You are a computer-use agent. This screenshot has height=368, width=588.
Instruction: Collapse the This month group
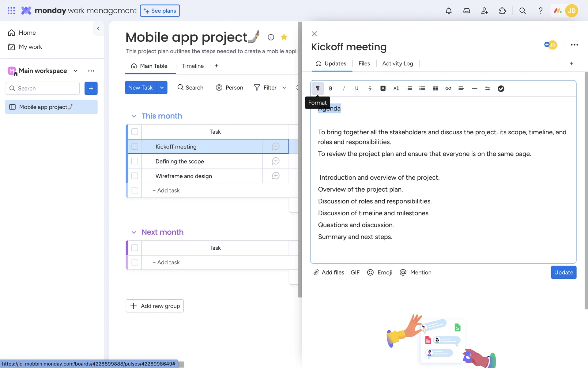tap(134, 116)
